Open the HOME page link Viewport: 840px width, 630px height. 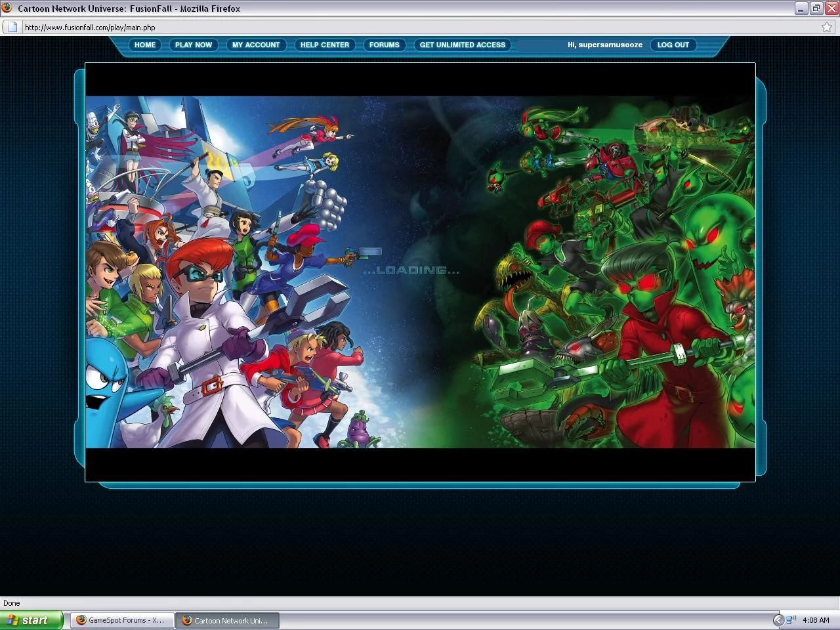pyautogui.click(x=145, y=45)
